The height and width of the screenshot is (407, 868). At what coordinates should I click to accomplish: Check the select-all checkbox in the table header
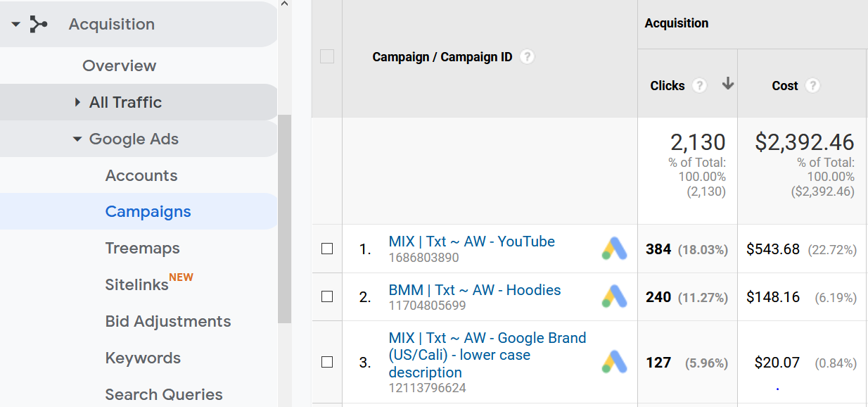pyautogui.click(x=326, y=56)
